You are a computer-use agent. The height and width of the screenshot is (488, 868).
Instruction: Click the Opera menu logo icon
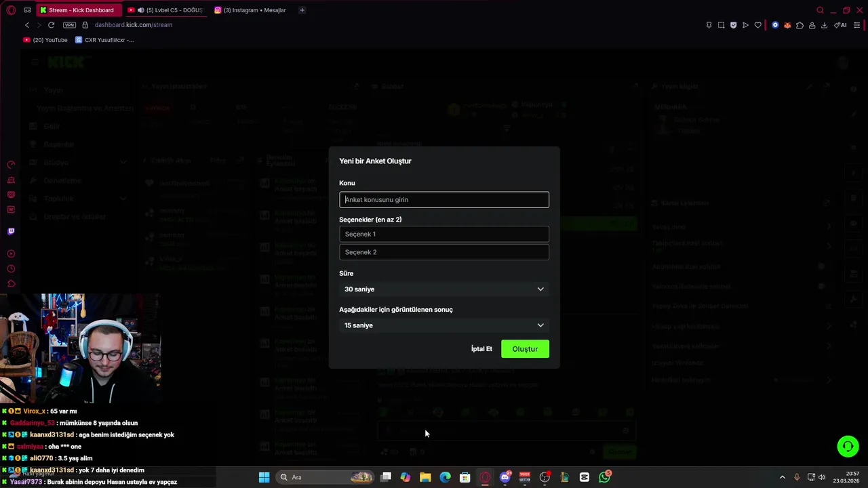click(11, 10)
